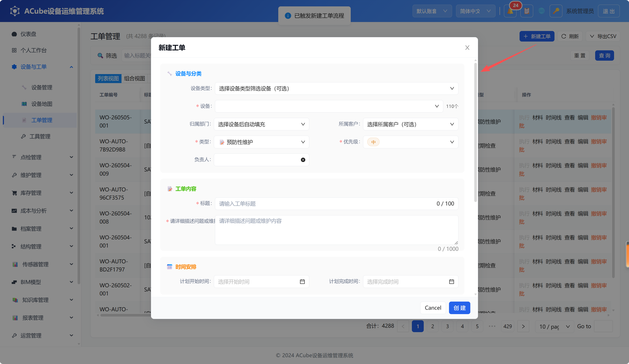
Task: Open the 归属部门 dropdown
Action: point(261,124)
